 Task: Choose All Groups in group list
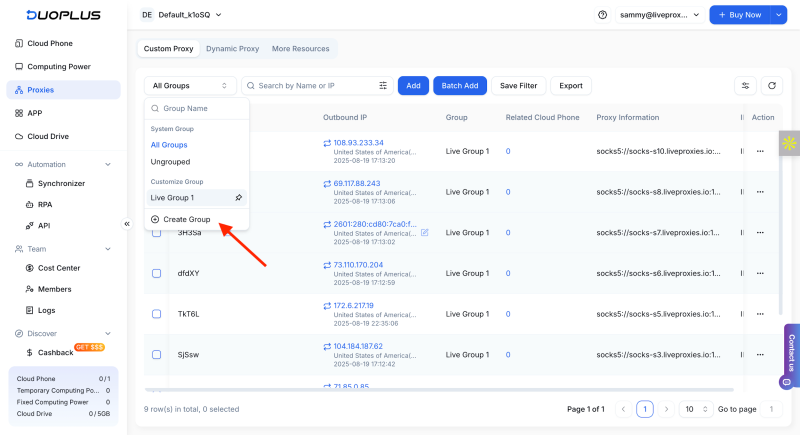pyautogui.click(x=169, y=145)
